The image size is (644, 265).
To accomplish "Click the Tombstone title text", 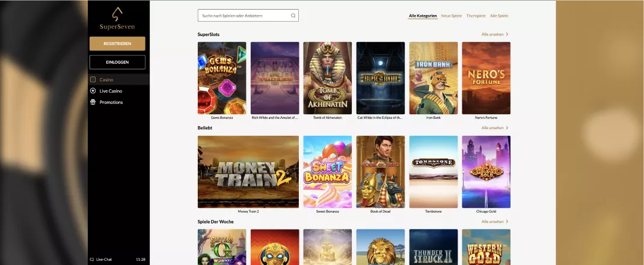I will click(x=434, y=212).
